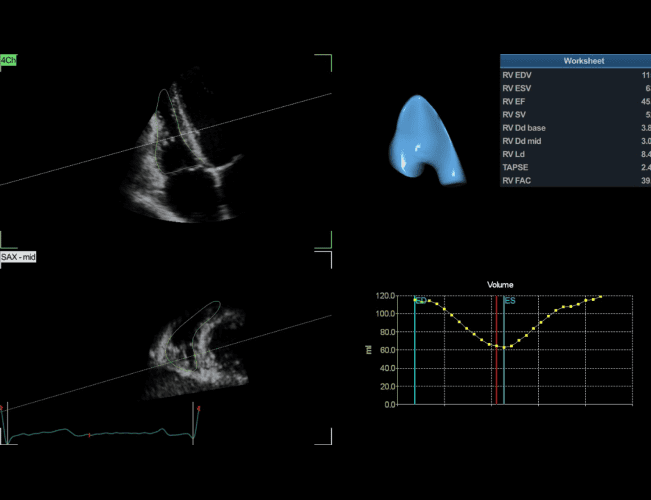Click the RV Ld worksheet row
The image size is (651, 500).
click(575, 154)
